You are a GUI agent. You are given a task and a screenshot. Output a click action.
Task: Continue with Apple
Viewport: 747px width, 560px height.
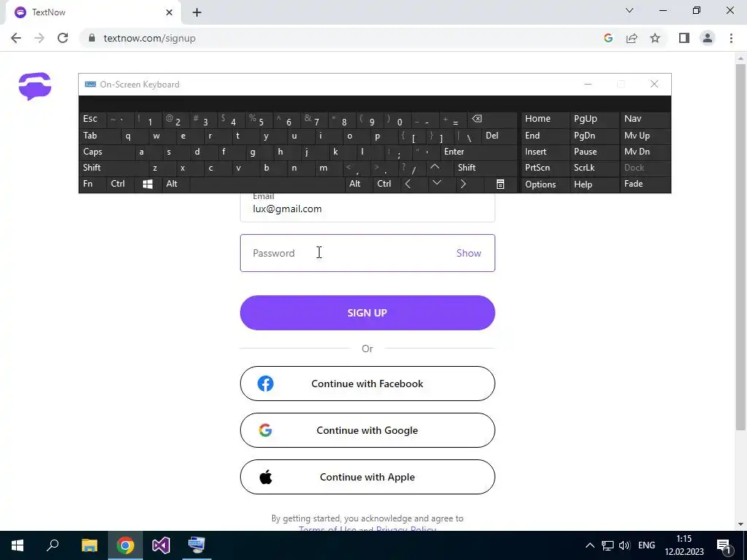368,477
